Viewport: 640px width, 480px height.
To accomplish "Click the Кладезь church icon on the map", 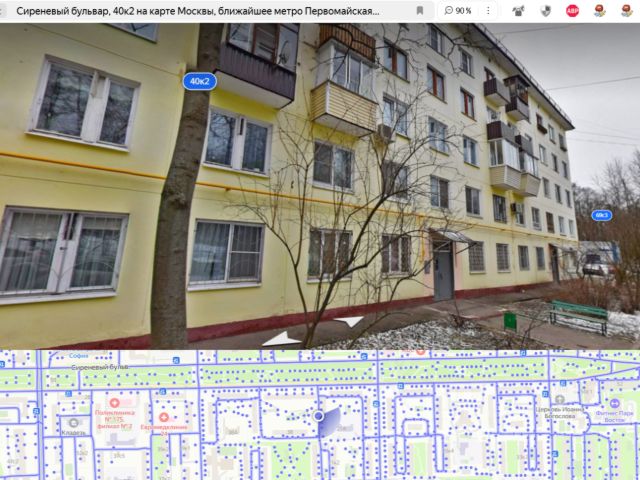I will click(x=73, y=422).
